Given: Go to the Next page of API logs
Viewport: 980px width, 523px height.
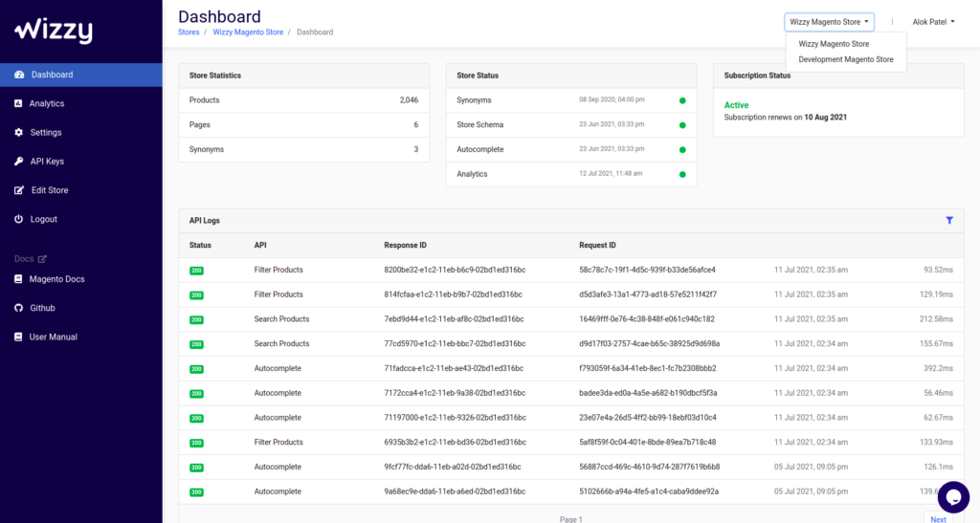Looking at the screenshot, I should point(938,518).
